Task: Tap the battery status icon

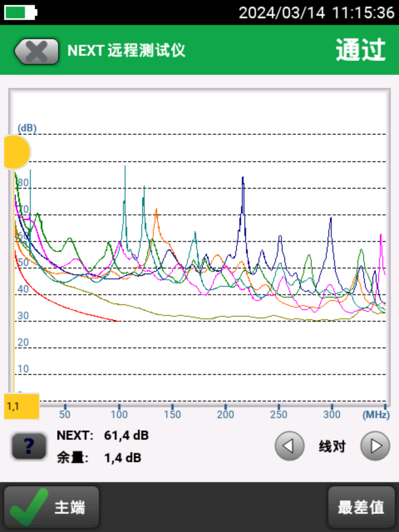Action: click(x=20, y=12)
